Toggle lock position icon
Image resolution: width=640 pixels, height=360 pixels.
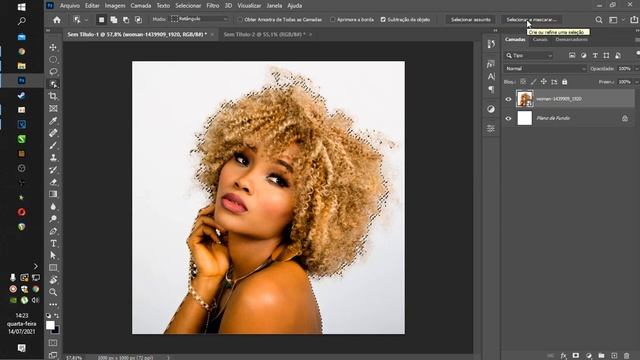(544, 82)
